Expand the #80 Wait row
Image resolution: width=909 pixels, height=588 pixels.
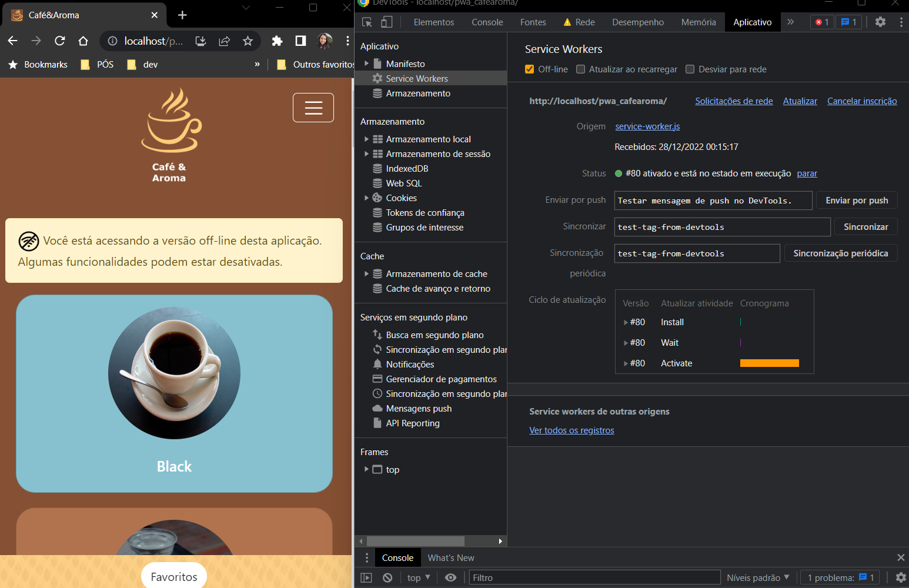point(626,343)
